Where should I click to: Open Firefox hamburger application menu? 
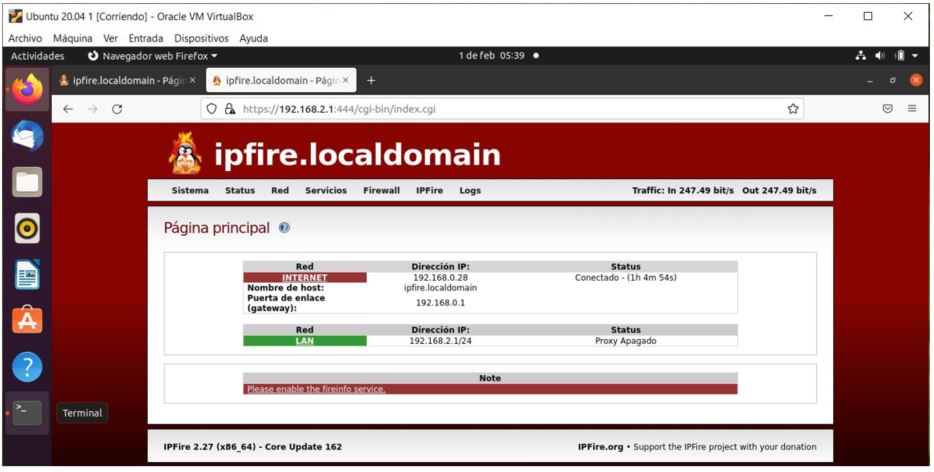click(x=912, y=109)
